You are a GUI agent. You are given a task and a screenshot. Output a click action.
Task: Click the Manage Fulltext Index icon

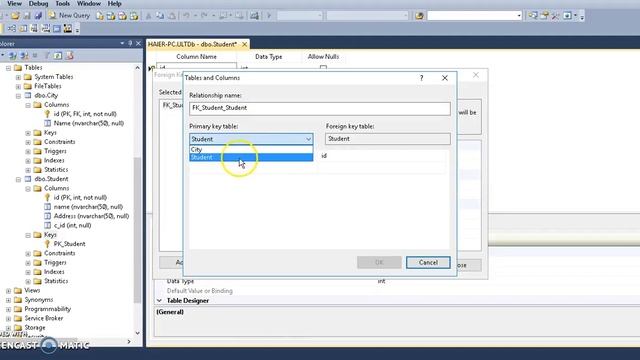(x=34, y=29)
